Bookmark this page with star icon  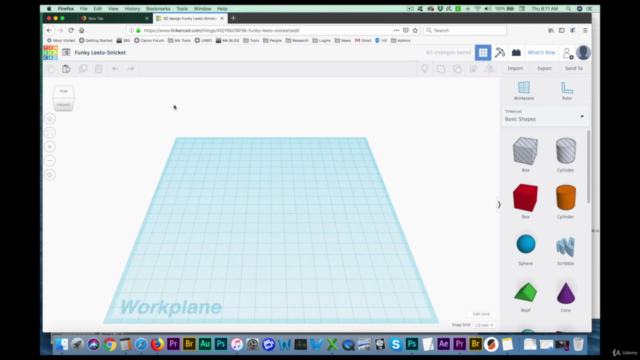click(x=415, y=30)
